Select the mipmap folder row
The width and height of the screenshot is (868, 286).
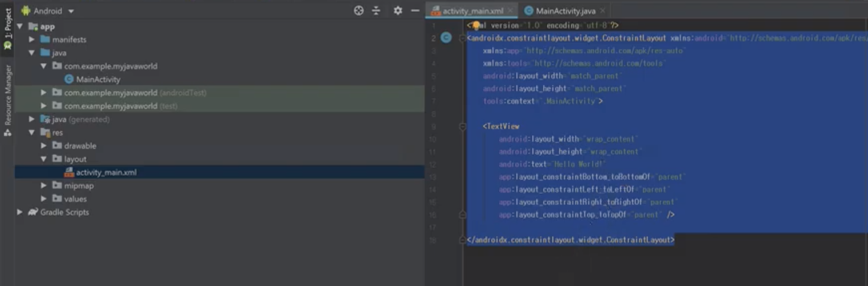(219, 185)
